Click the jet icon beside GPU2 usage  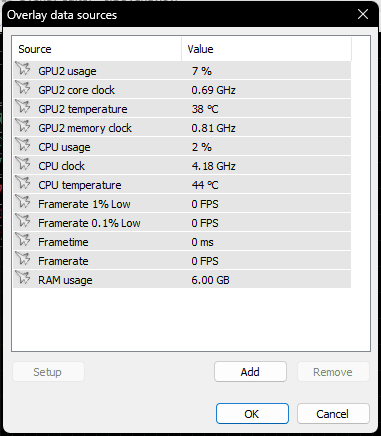point(23,69)
